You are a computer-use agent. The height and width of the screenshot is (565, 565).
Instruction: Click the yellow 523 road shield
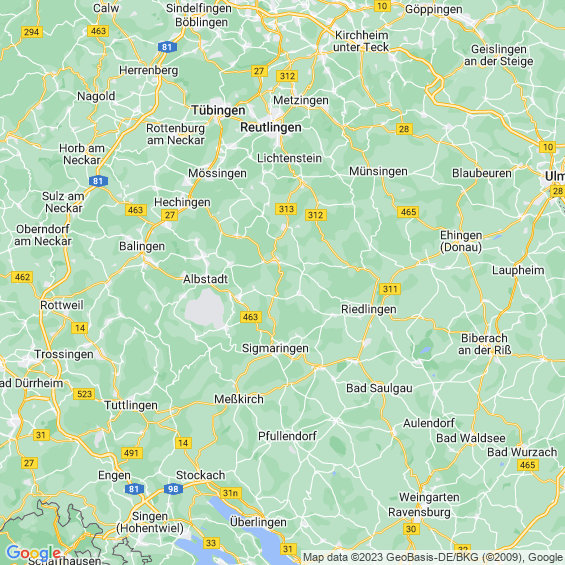(x=84, y=394)
